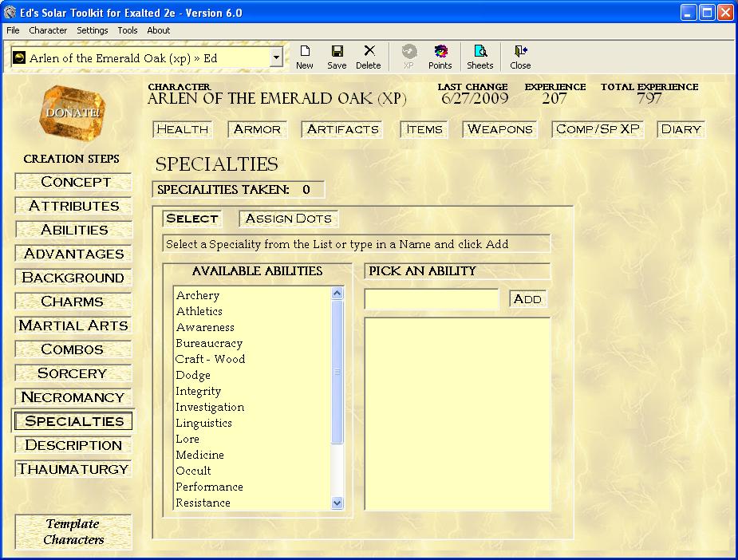
Task: Save the character with the floppy icon
Action: pos(337,57)
